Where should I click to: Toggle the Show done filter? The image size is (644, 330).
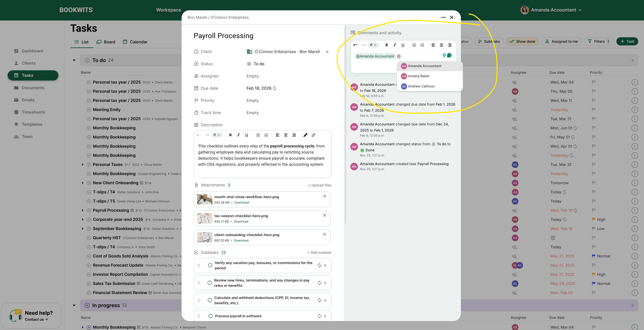(x=522, y=41)
